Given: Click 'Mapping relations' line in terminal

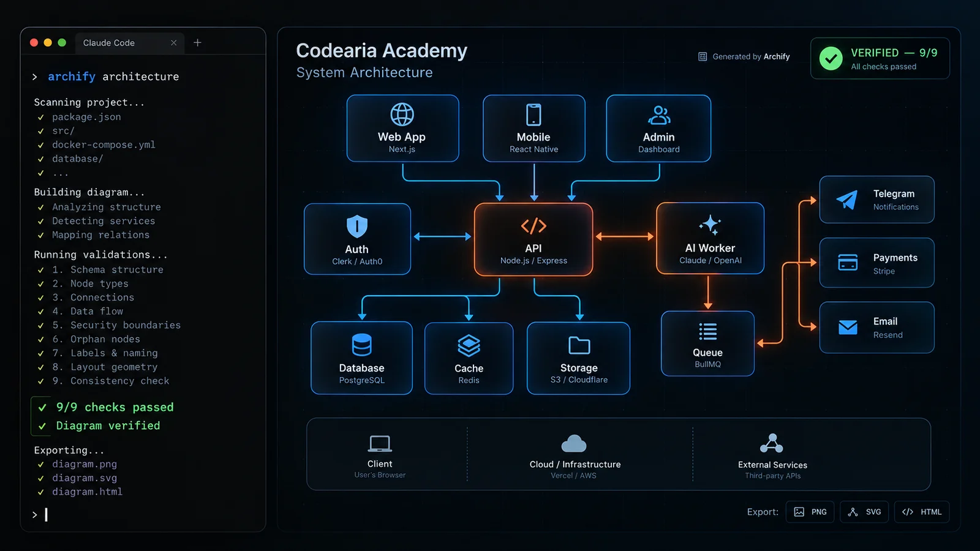Looking at the screenshot, I should (x=101, y=235).
